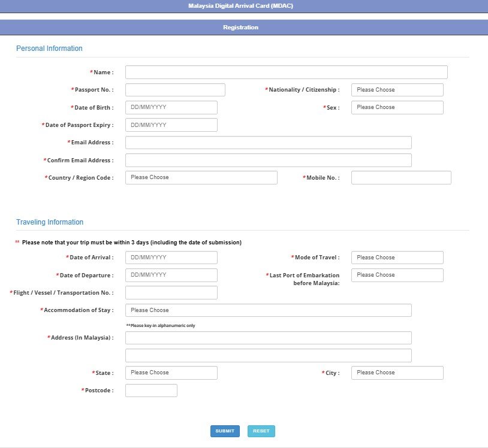Click the Flight / Vessel / Transportation No. field
Image resolution: width=488 pixels, height=448 pixels.
coord(171,292)
